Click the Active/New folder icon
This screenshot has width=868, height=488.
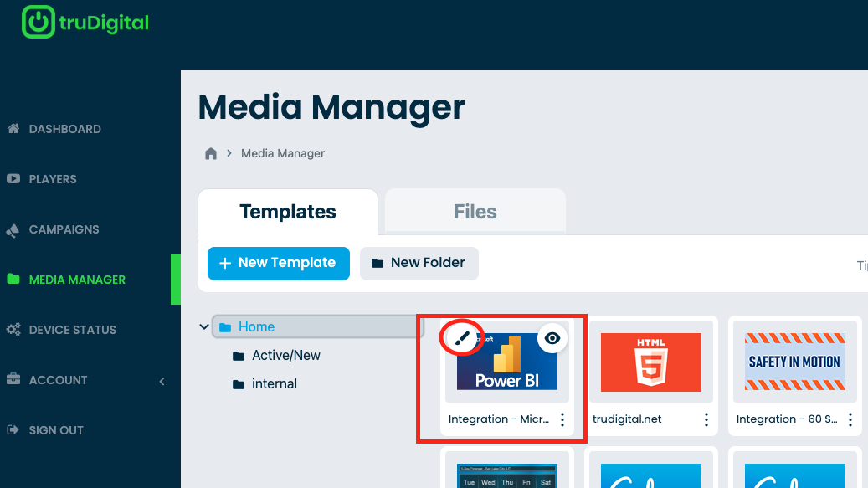point(239,356)
